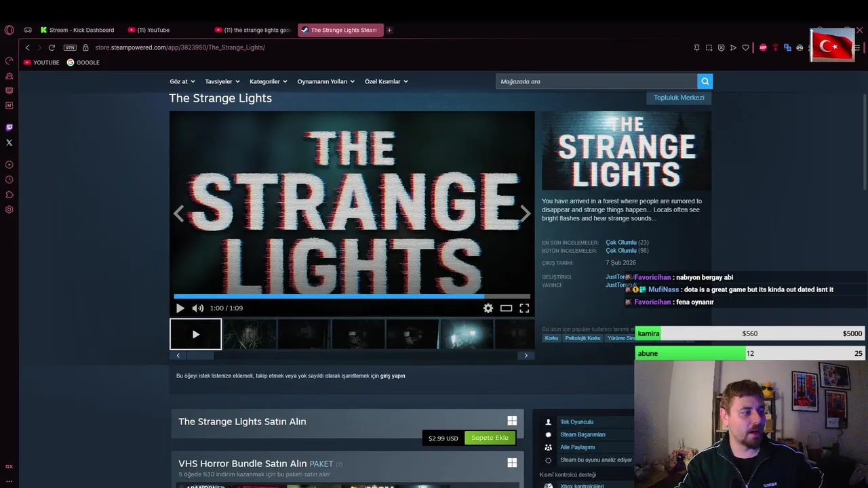Toggle theater mode on the trailer

506,308
